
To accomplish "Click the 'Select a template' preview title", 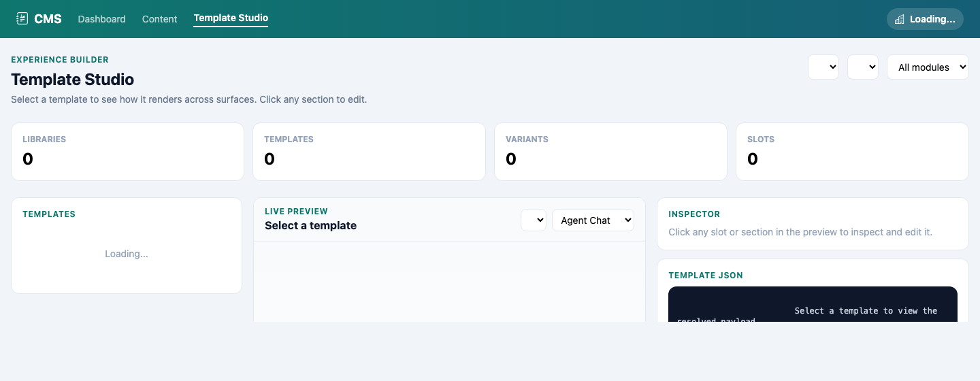I will tap(310, 226).
